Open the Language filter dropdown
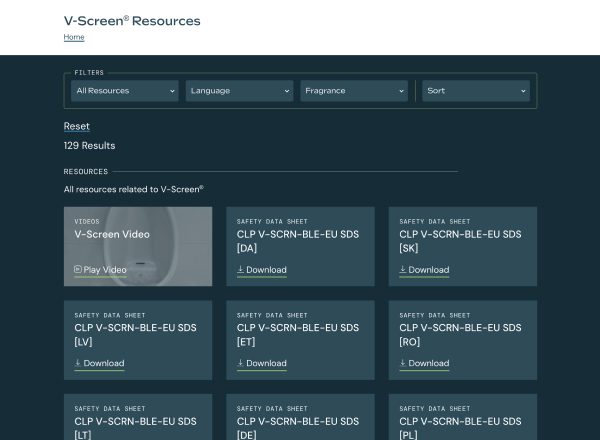Viewport: 600px width, 440px height. [240, 91]
